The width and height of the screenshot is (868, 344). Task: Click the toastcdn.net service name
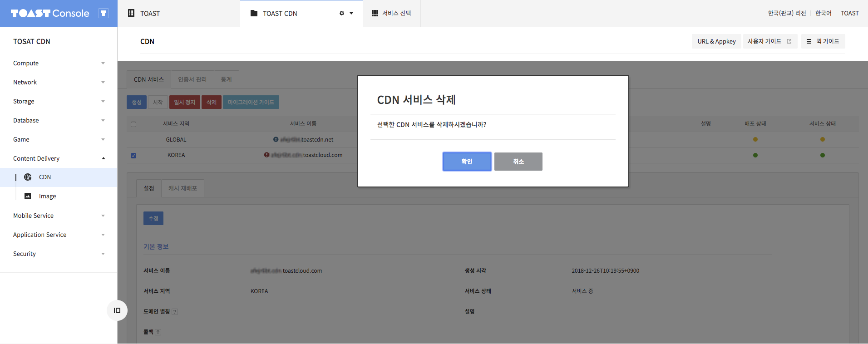pos(307,140)
